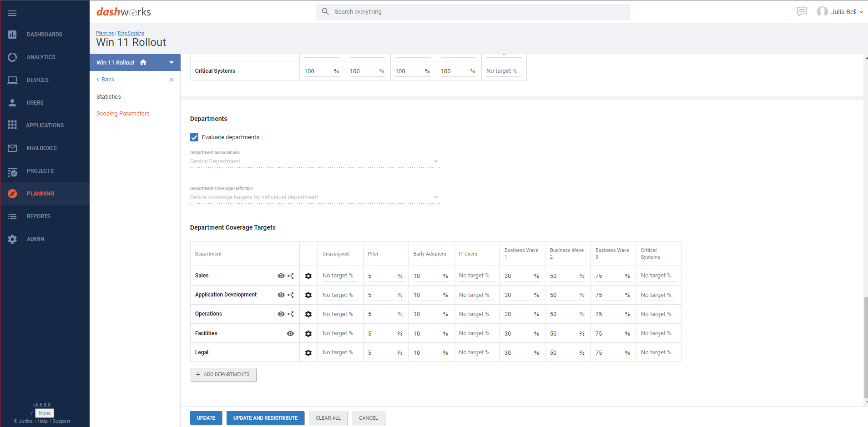Click the Admin gear icon
The width and height of the screenshot is (868, 427).
coord(12,239)
